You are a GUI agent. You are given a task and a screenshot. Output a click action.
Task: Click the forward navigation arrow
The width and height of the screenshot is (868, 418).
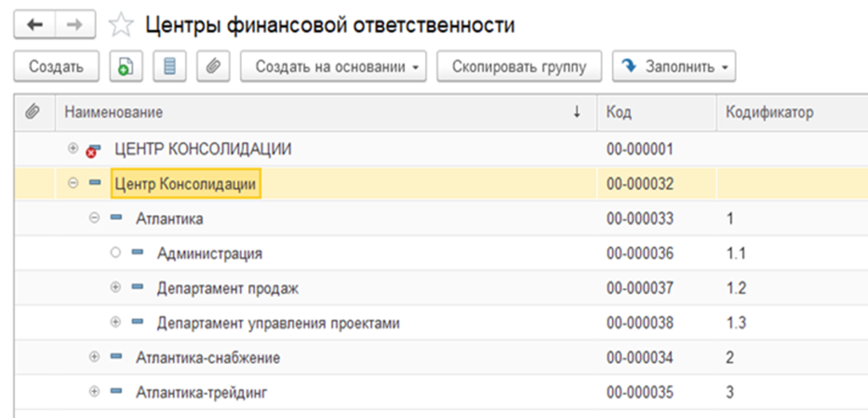[75, 25]
